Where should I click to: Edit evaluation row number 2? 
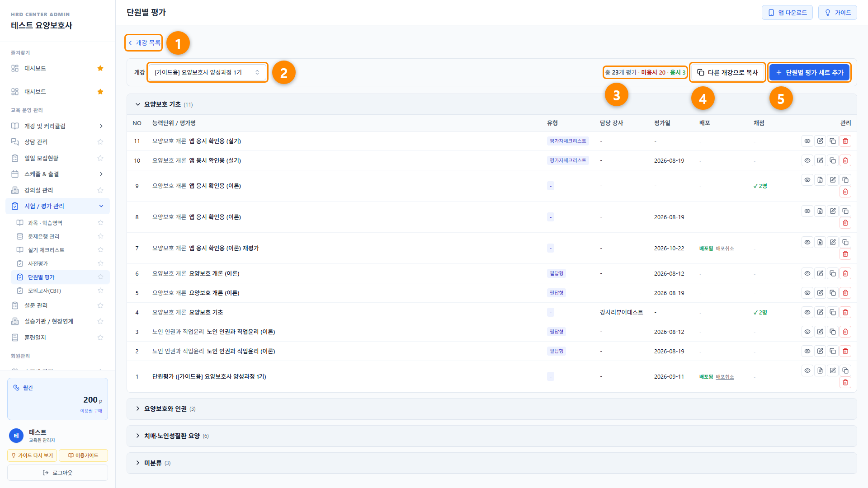click(x=820, y=351)
